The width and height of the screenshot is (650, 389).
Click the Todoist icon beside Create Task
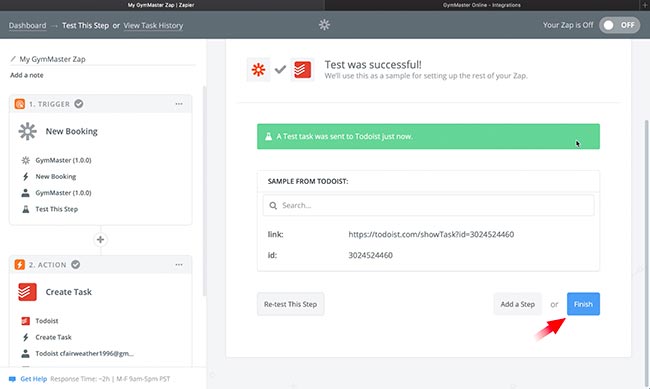27,292
